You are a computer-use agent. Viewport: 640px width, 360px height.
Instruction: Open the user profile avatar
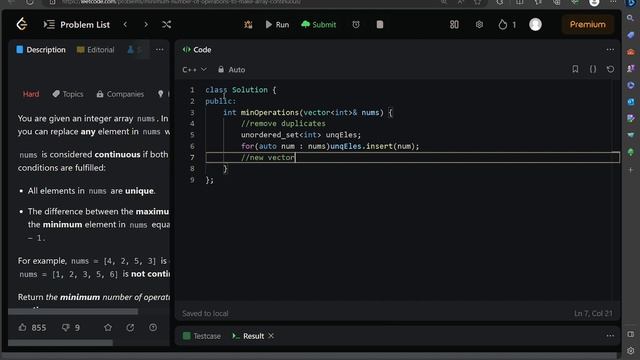tap(535, 24)
